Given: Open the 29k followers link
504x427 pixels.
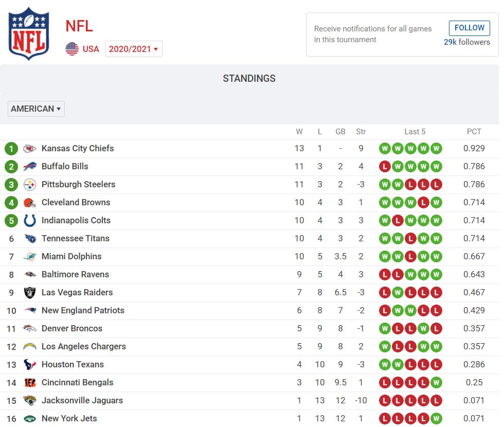Looking at the screenshot, I should click(467, 42).
